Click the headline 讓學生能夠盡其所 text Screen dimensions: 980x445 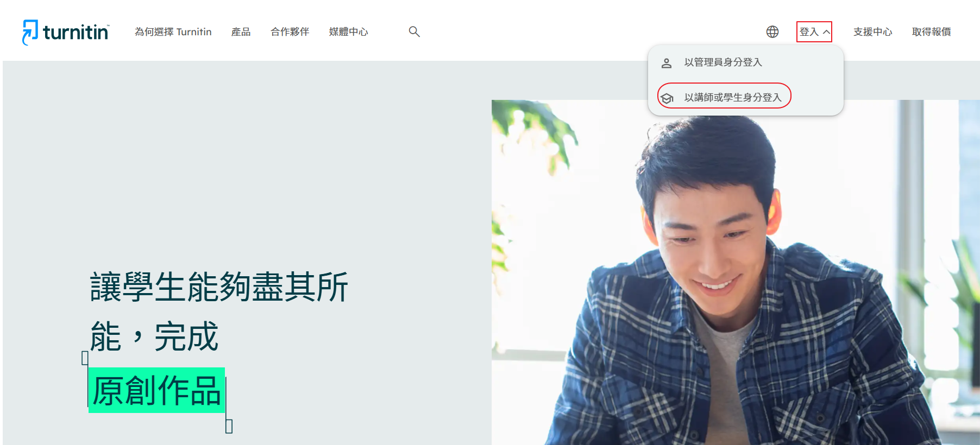tap(218, 287)
